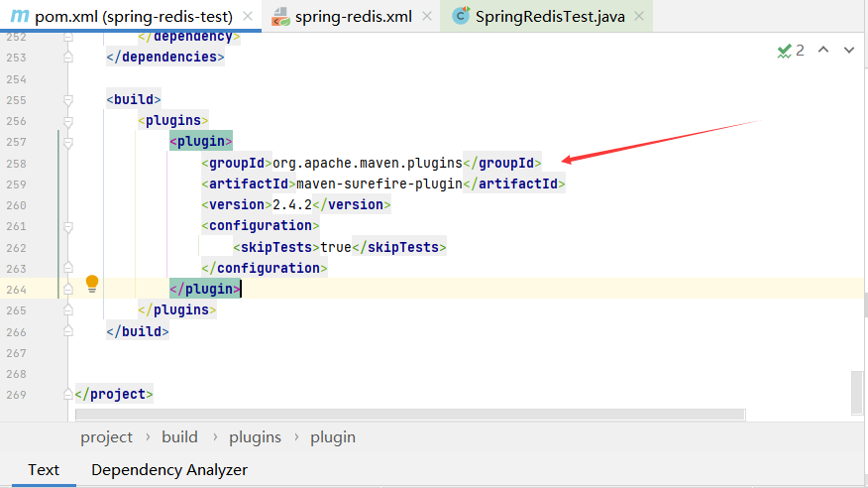Viewport: 868px width, 488px height.
Task: Collapse the build tag at line 255
Action: [x=68, y=100]
